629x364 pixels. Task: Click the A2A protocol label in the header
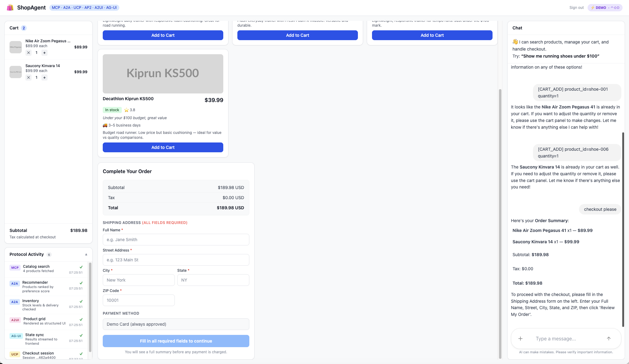point(66,7)
